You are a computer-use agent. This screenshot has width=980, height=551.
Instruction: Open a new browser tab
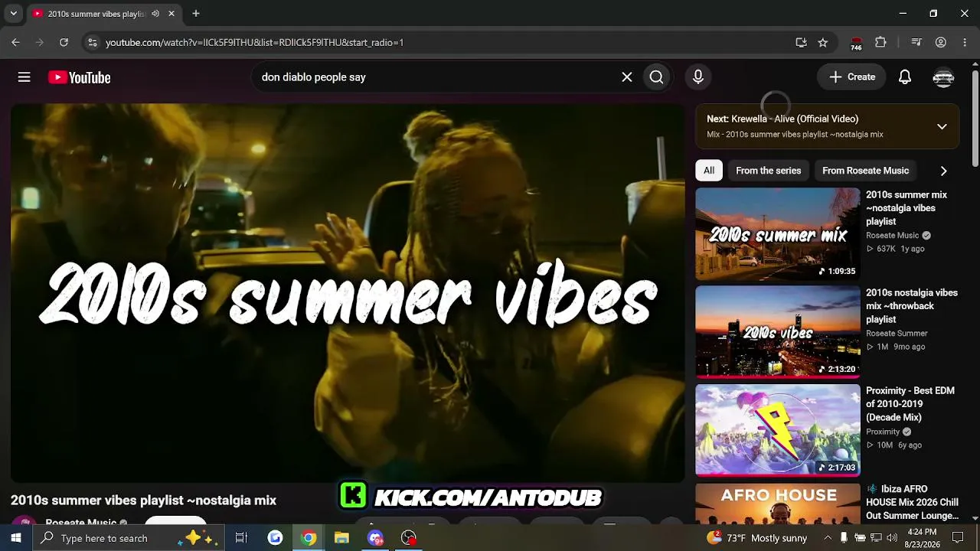point(196,14)
